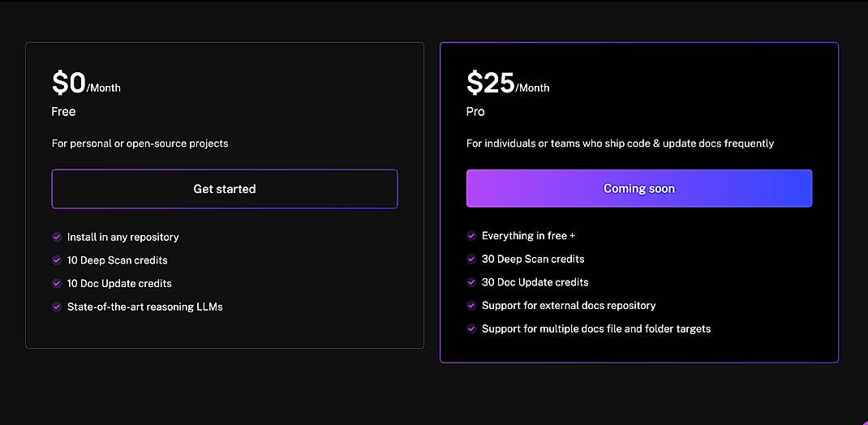Click checkmark icon beside 30 Doc Update credits

(x=471, y=282)
